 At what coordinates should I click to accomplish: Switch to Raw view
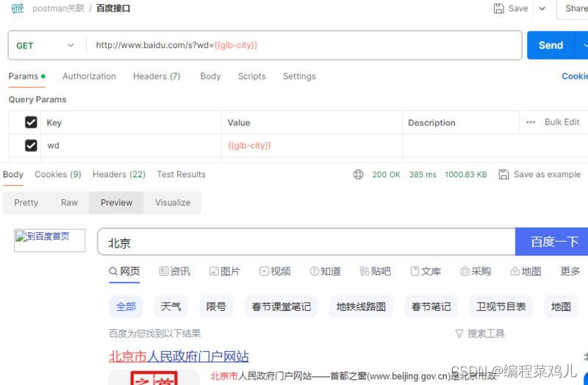[x=69, y=203]
